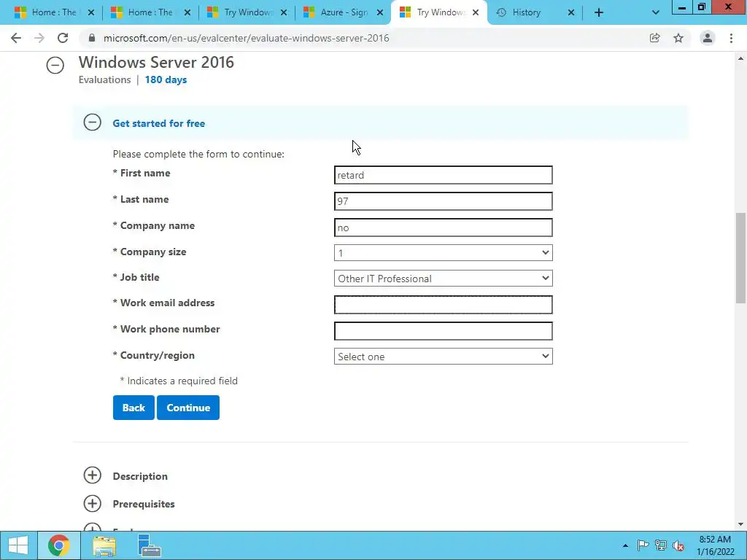Close the first Home : The tab
747x560 pixels.
[x=91, y=13]
